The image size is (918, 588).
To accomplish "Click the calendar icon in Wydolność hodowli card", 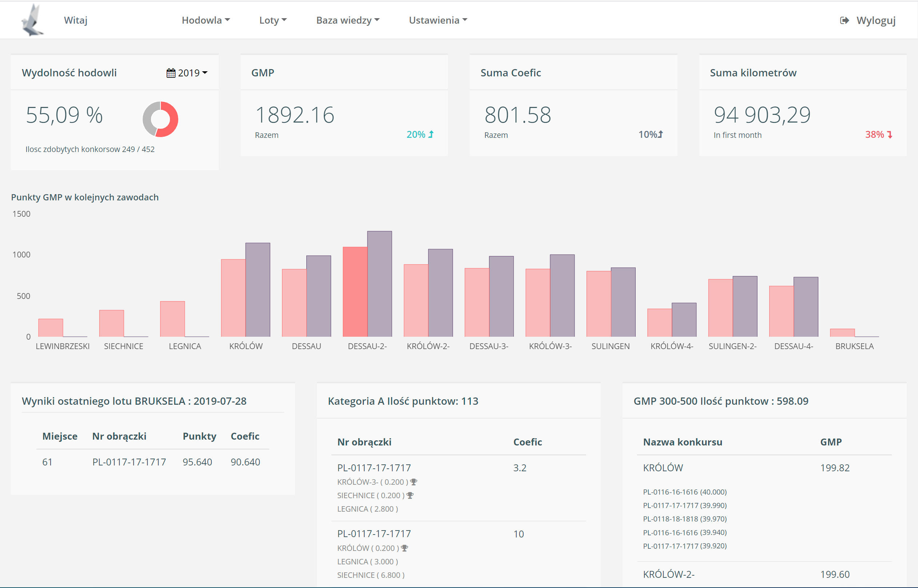I will click(x=170, y=72).
